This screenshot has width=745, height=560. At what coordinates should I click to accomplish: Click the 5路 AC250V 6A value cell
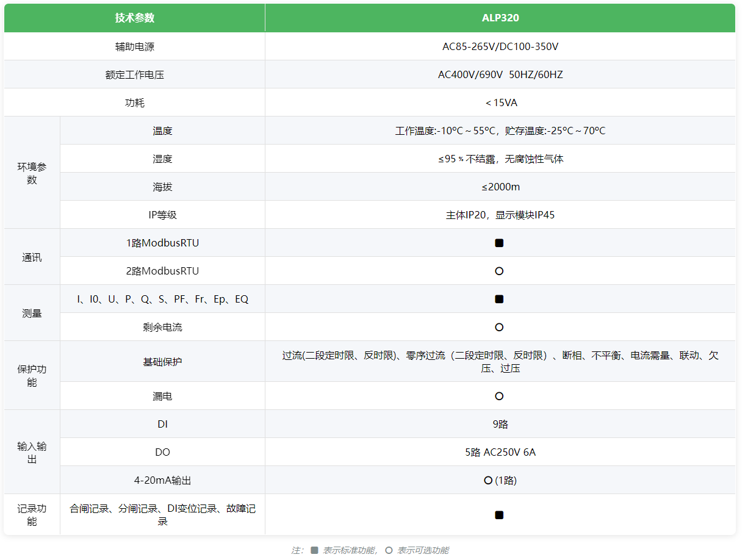[x=500, y=452]
